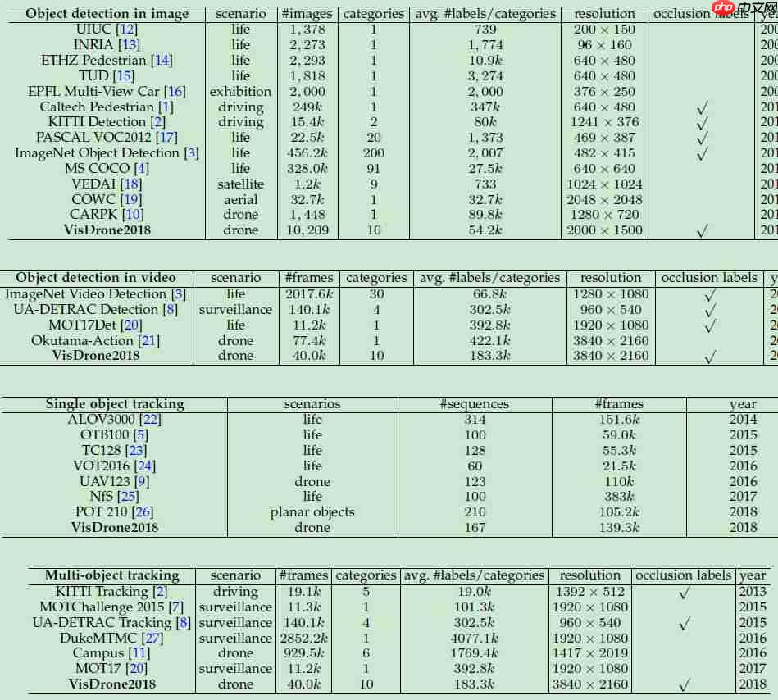778x700 pixels.
Task: Select the '4077.1k' labels value
Action: (475, 638)
